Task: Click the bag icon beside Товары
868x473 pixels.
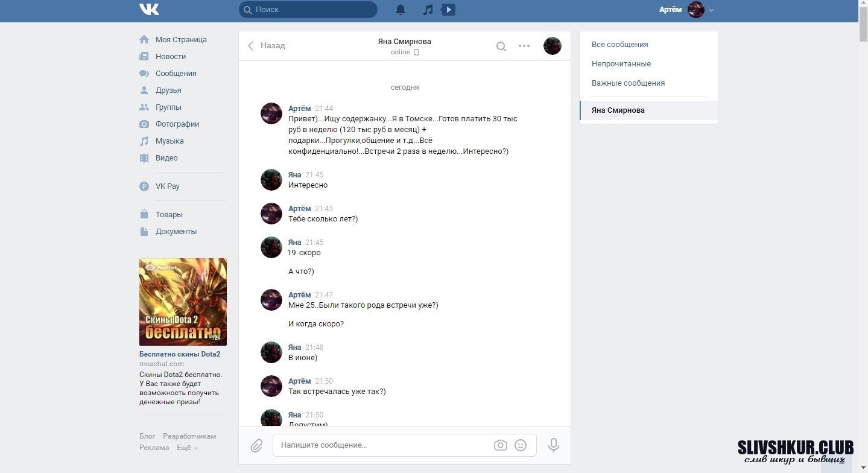Action: coord(144,215)
